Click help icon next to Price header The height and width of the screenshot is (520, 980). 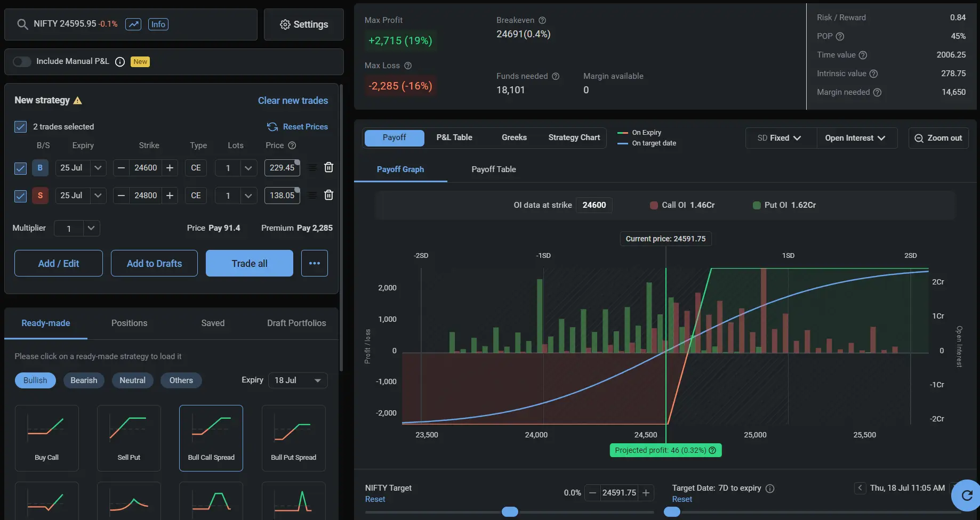pyautogui.click(x=292, y=145)
